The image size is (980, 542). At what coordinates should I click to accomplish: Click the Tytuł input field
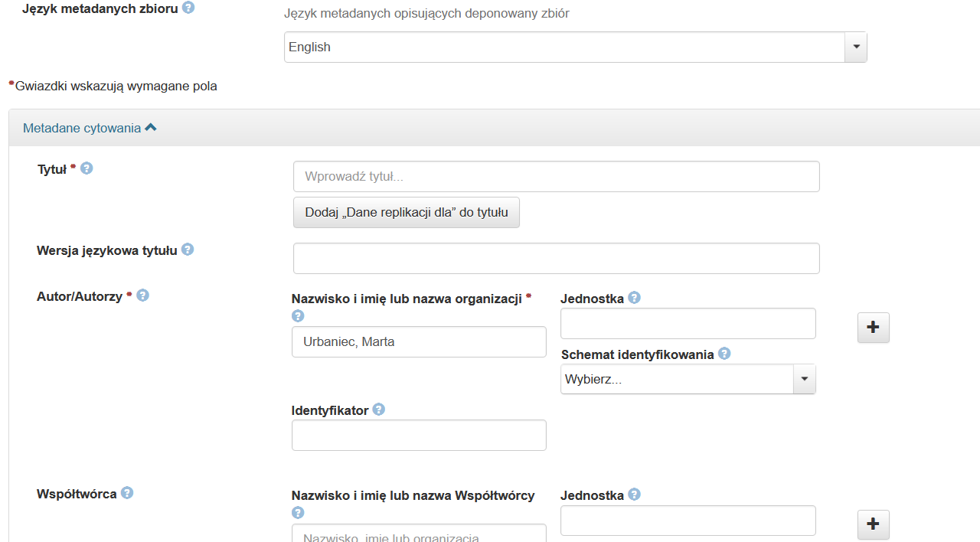[x=557, y=176]
